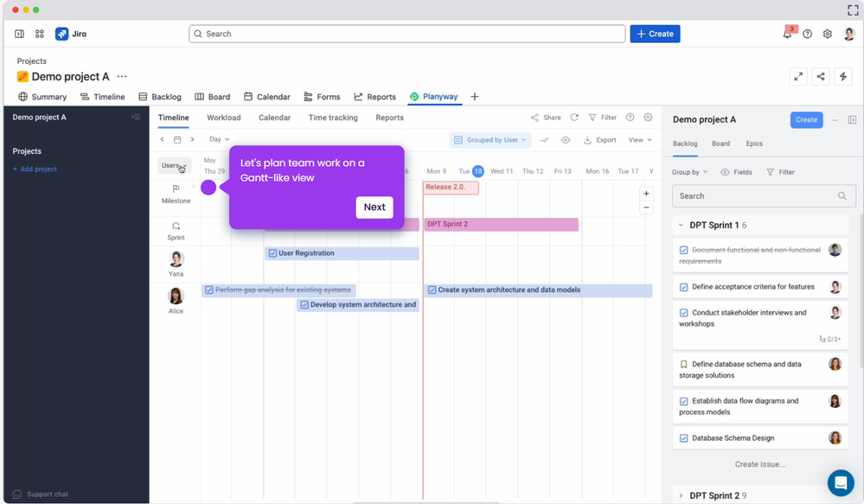The height and width of the screenshot is (504, 864).
Task: Open the Board tab in right panel
Action: pyautogui.click(x=720, y=144)
